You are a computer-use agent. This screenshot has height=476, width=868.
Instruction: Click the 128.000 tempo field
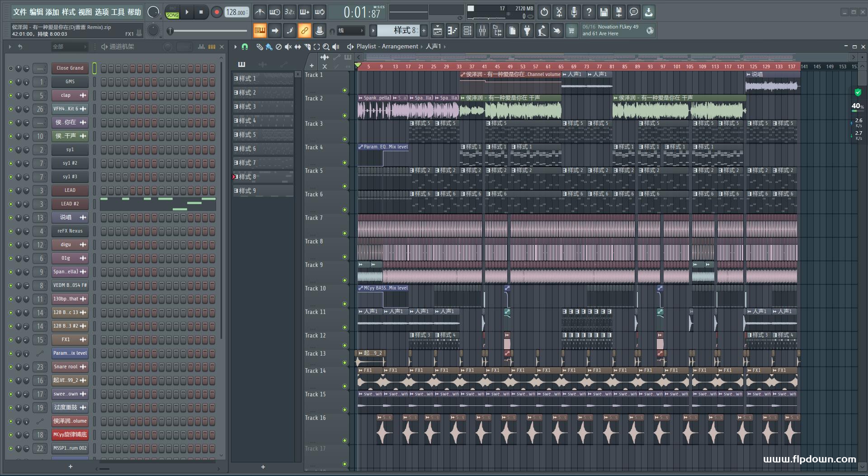tap(236, 12)
